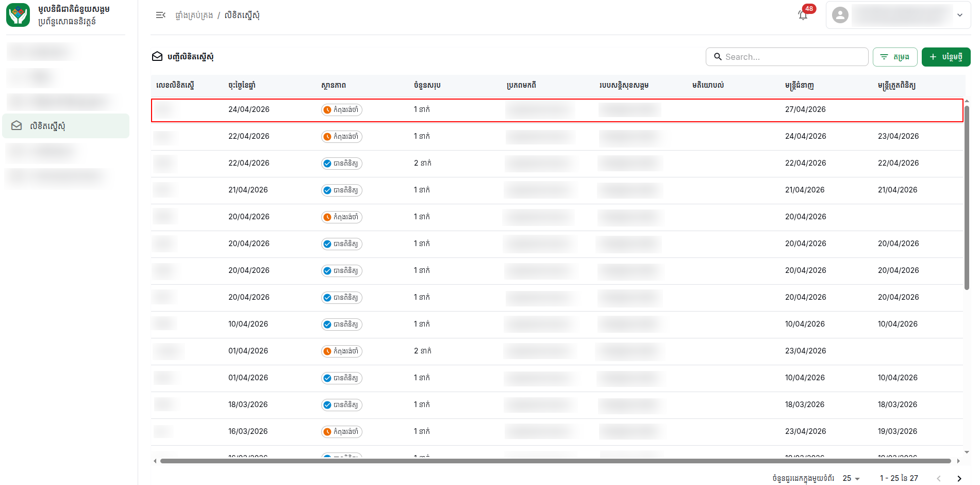
Task: Click the blue check icon in the 10/04/2026 row
Action: tap(327, 324)
